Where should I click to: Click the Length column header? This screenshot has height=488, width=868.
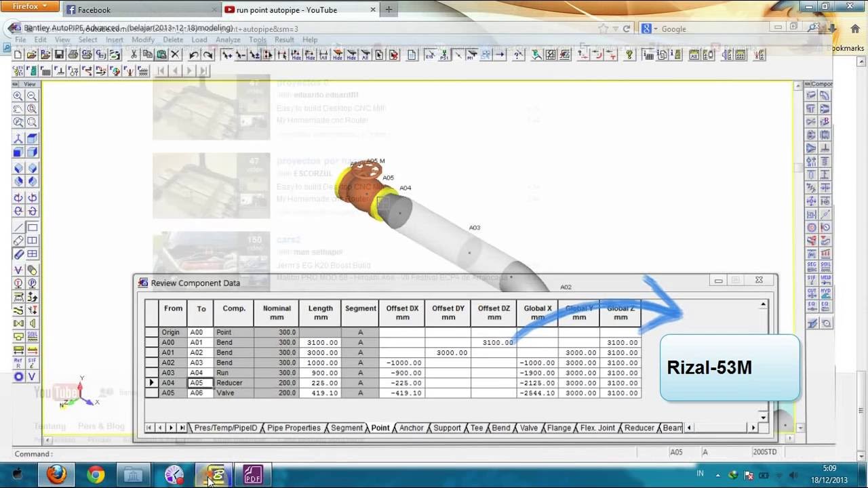[321, 312]
